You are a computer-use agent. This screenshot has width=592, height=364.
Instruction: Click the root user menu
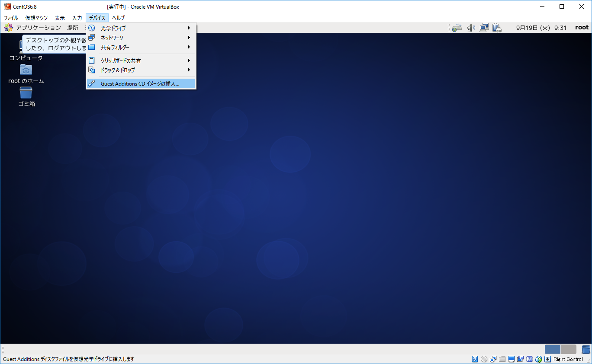582,28
